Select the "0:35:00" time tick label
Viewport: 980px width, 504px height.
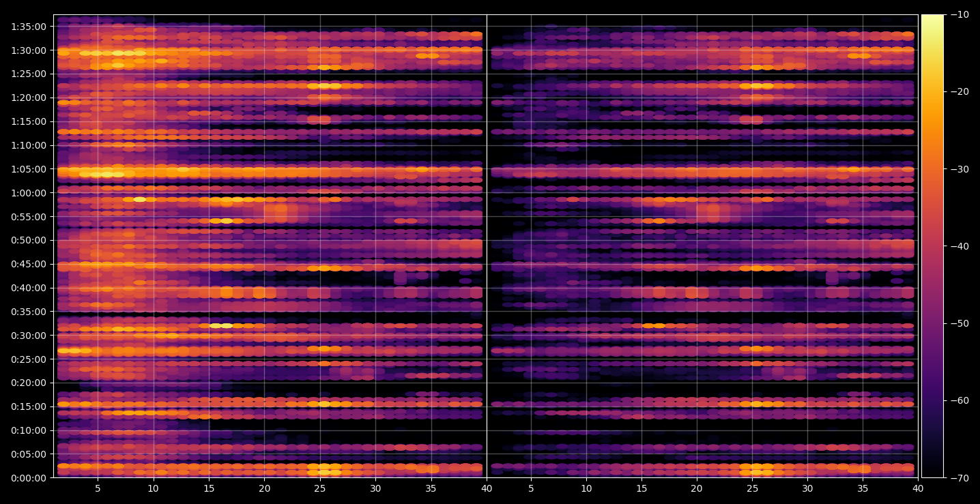[29, 312]
